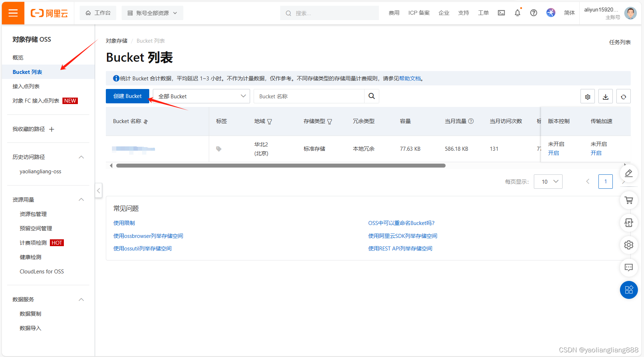This screenshot has height=357, width=644.
Task: Filter by 存储类型 column
Action: click(x=330, y=122)
